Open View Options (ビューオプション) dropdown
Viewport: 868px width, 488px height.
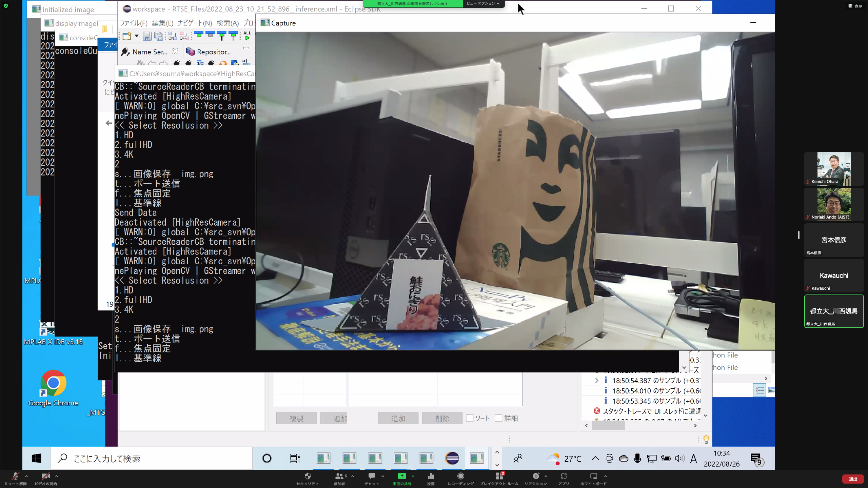[483, 3]
